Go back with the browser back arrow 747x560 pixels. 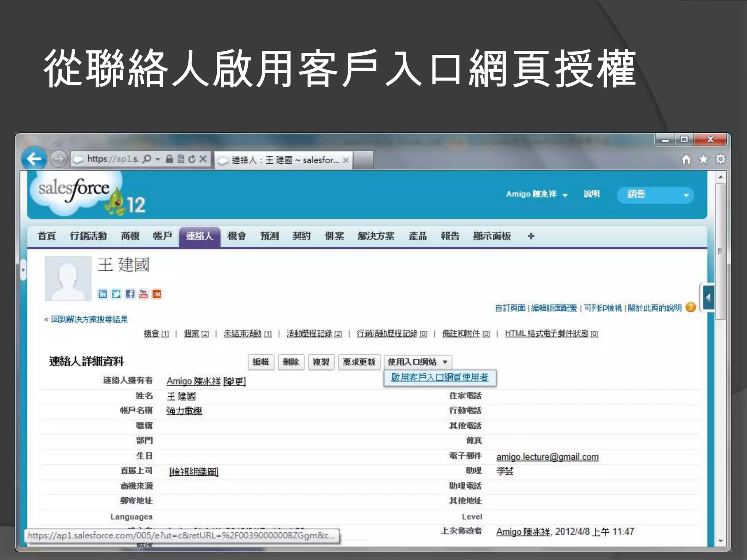click(34, 159)
